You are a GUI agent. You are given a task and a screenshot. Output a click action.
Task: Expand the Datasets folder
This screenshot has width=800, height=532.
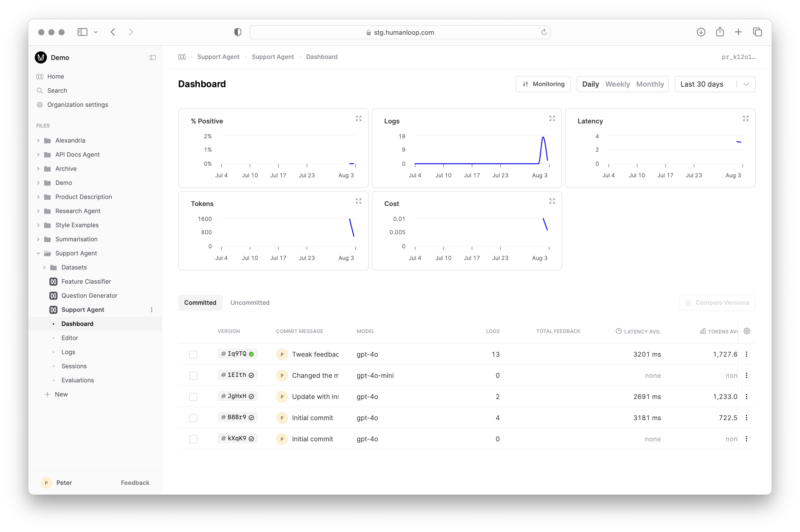point(44,267)
